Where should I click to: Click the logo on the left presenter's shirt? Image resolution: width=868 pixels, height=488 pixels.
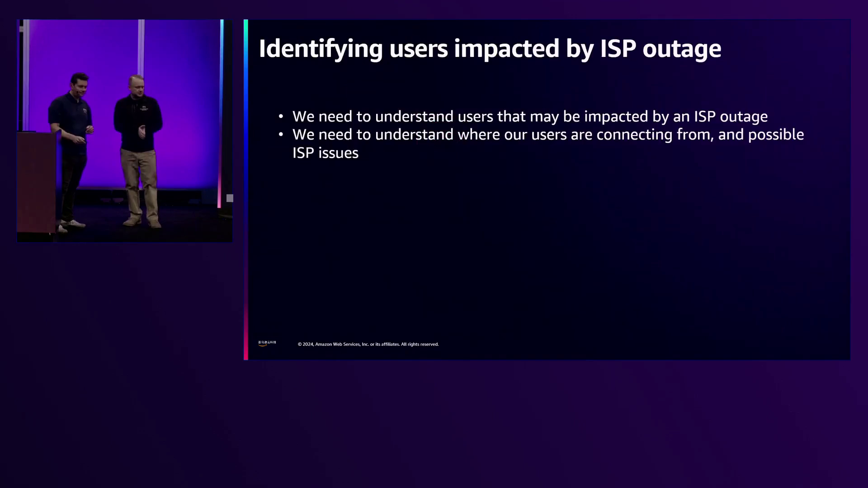tap(85, 110)
